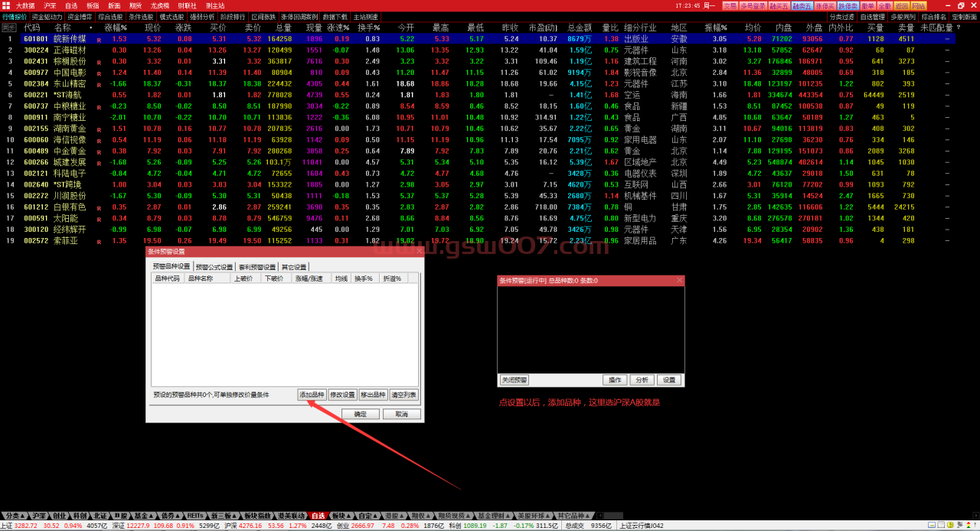Image resolution: width=980 pixels, height=531 pixels.
Task: Open 分类过滤 filter option
Action: [842, 16]
